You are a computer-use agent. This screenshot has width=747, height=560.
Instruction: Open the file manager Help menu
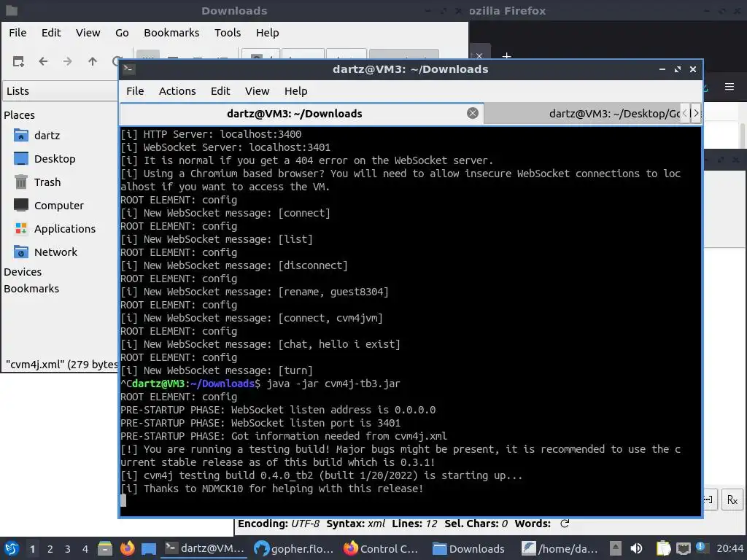(x=267, y=32)
